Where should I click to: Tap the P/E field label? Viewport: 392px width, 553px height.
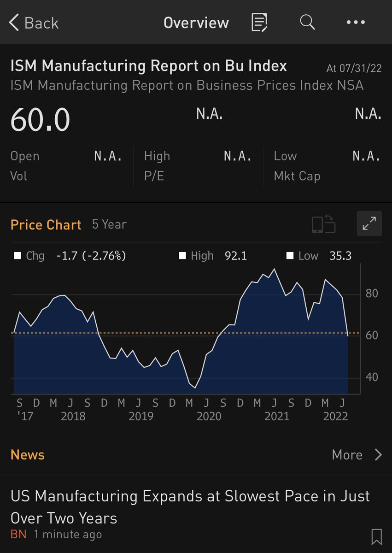154,176
